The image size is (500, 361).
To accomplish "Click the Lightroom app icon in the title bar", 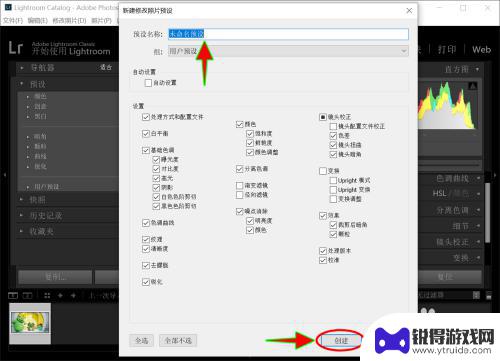I will [8, 7].
